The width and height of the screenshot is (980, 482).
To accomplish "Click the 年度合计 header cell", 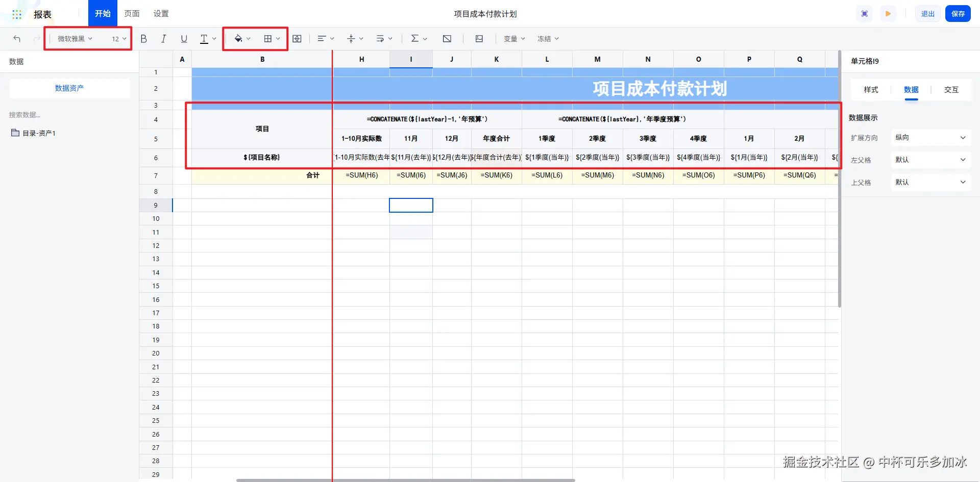I will (497, 139).
